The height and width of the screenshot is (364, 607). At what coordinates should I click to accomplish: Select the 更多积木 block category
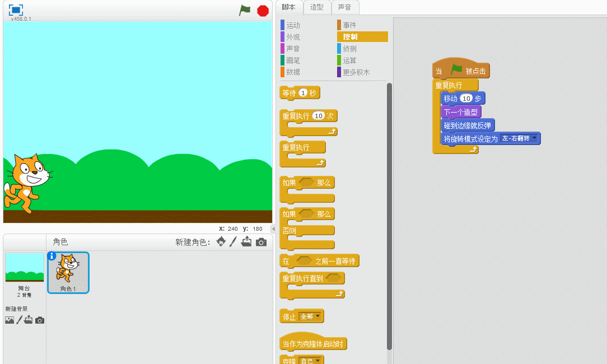pyautogui.click(x=353, y=72)
